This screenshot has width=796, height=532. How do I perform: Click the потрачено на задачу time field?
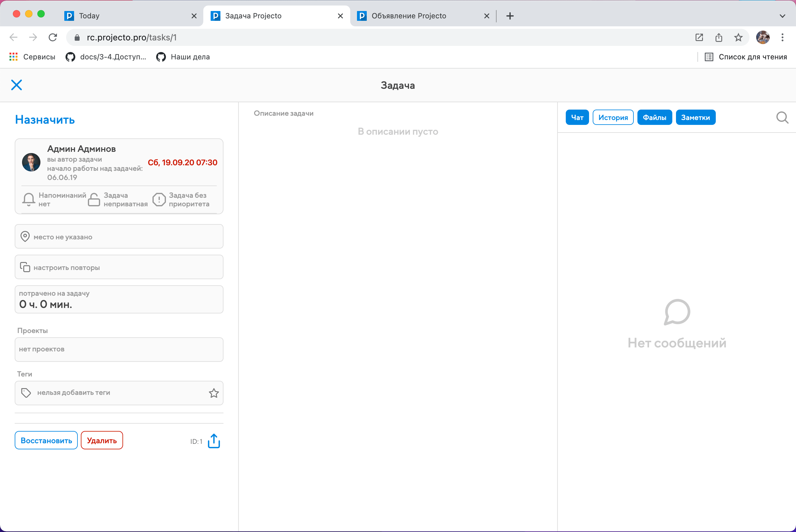[x=119, y=299]
